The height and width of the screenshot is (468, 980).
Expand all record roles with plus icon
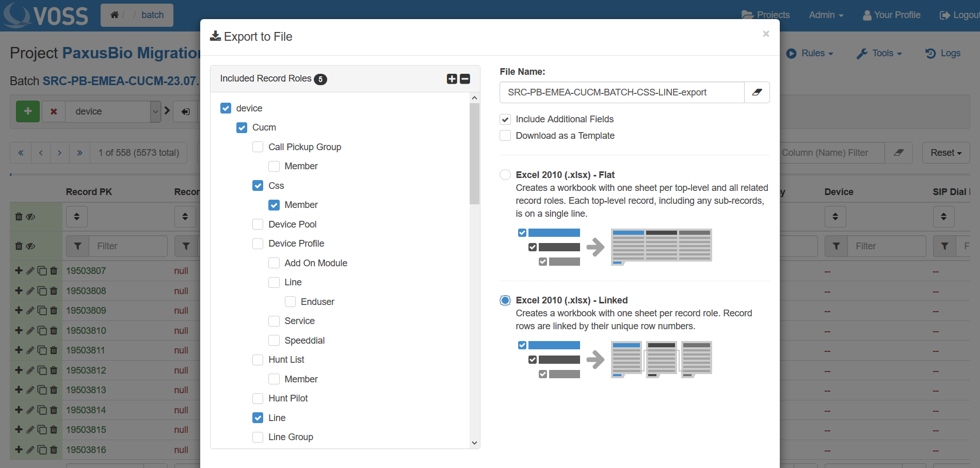tap(452, 79)
